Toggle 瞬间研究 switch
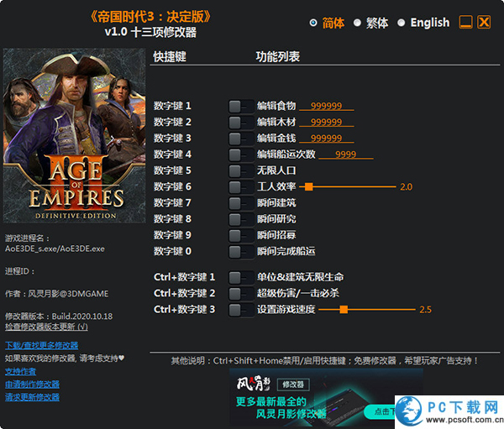 tap(241, 219)
